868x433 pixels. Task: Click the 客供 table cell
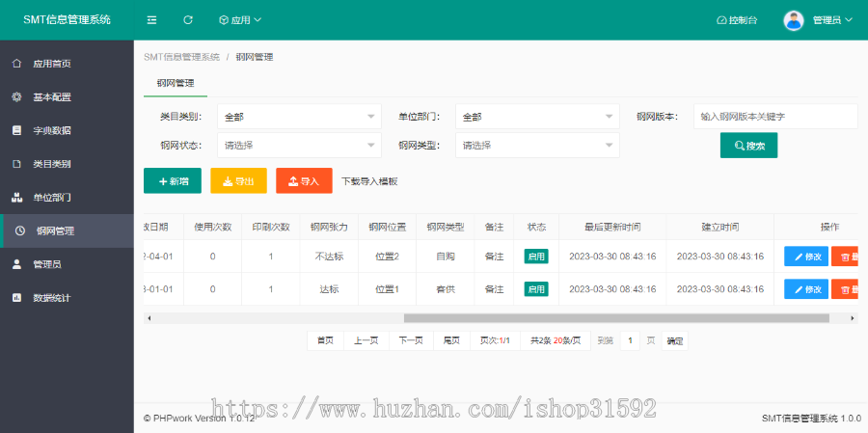445,289
